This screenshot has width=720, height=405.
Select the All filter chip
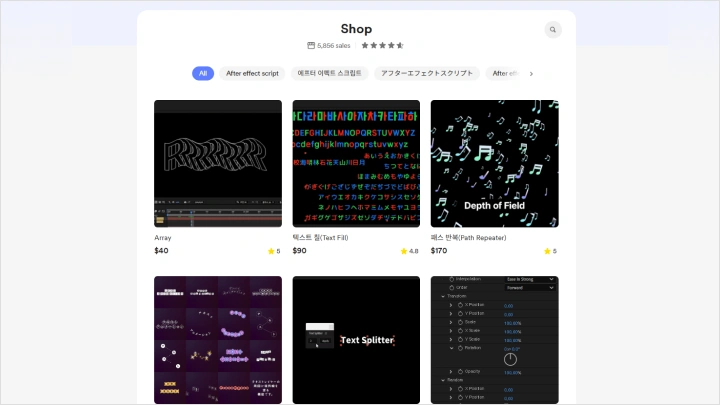[x=203, y=73]
